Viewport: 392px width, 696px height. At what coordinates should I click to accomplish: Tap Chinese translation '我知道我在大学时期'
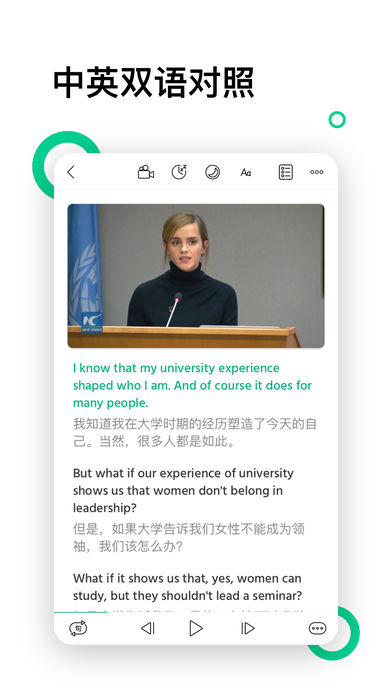[195, 433]
